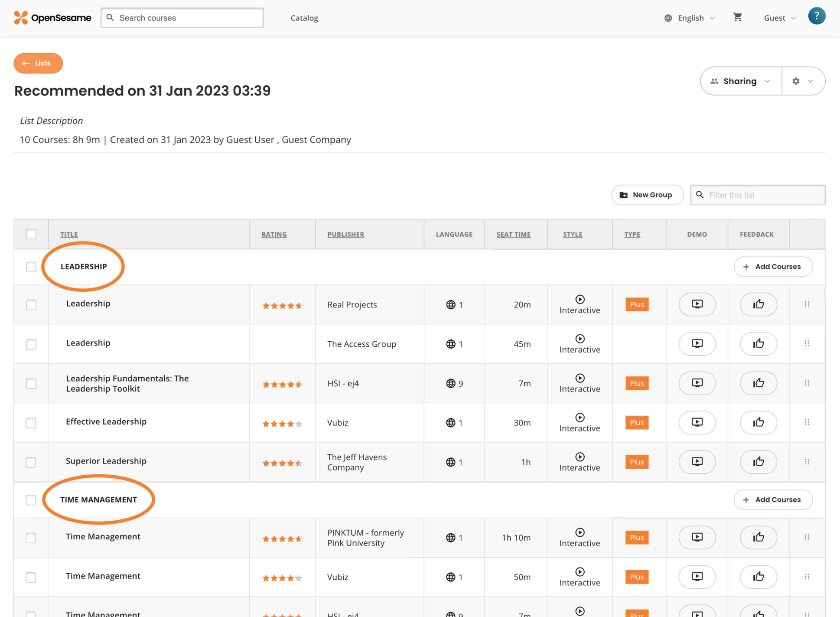Click the 1h 10m seat time value
Screen dimensions: 840x617
pos(516,538)
